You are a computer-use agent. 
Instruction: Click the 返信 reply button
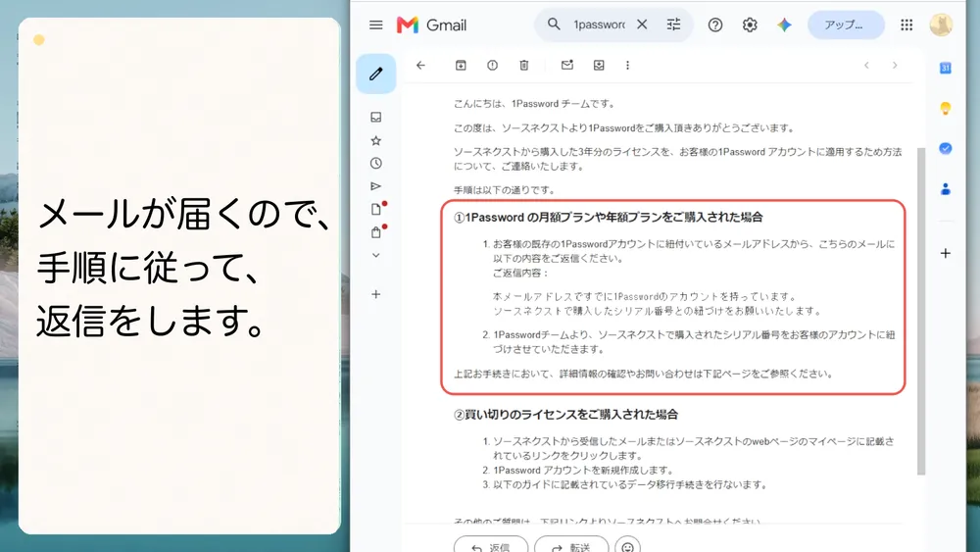491,544
